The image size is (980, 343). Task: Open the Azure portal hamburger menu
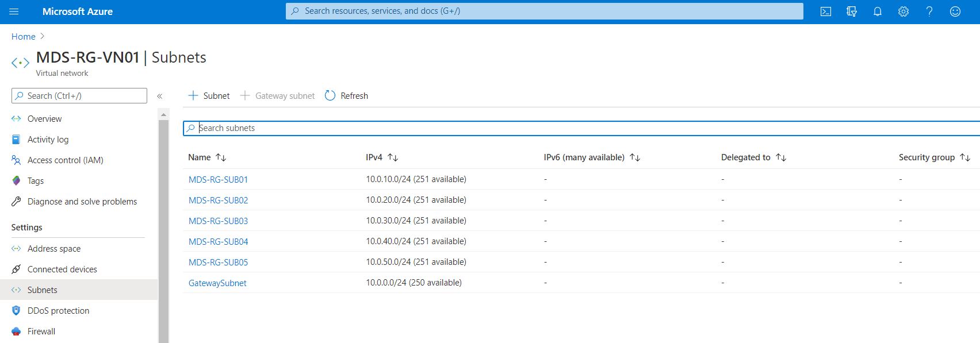point(14,11)
